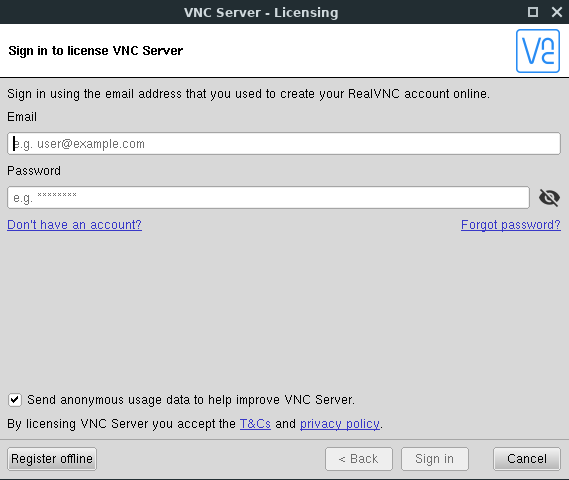Uncheck send anonymous usage data checkbox

[x=15, y=400]
